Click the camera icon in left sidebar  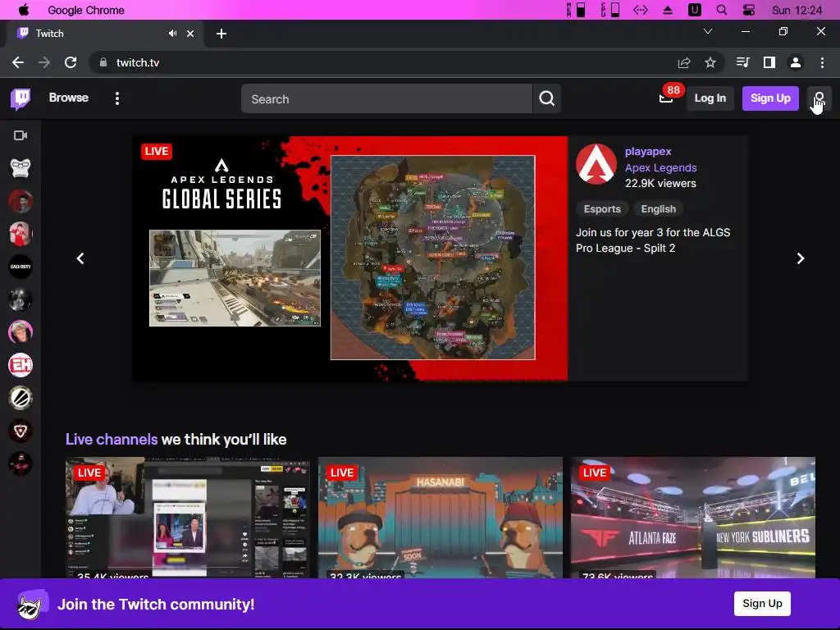[x=21, y=135]
